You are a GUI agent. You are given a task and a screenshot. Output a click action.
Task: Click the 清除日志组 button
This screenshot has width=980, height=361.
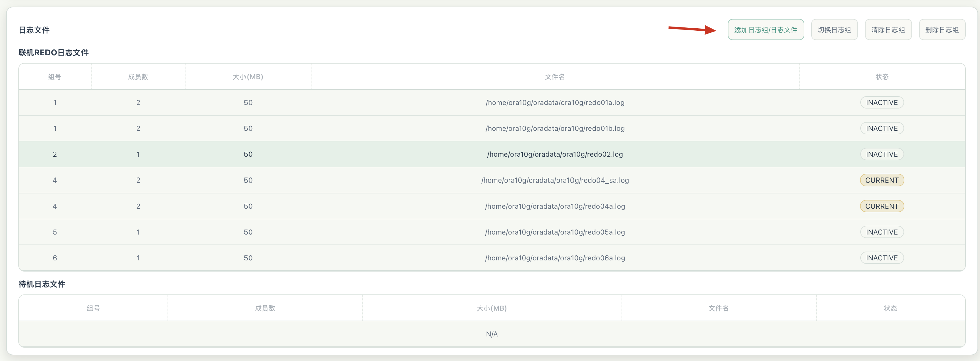pyautogui.click(x=888, y=30)
